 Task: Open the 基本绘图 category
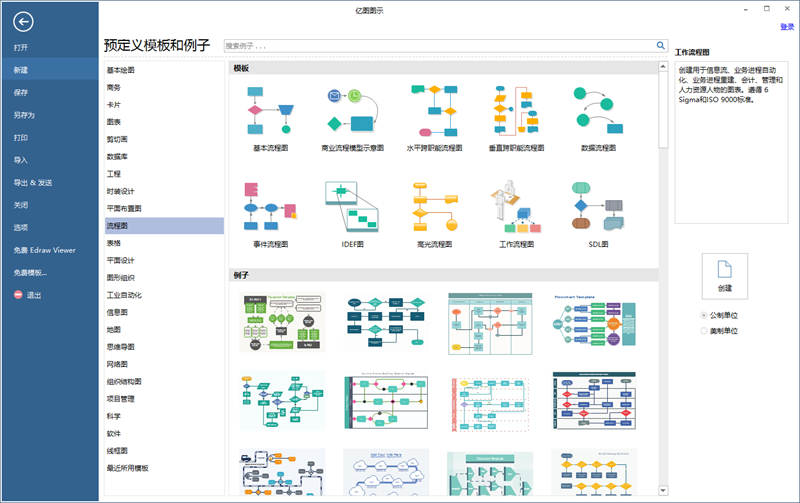click(x=121, y=70)
